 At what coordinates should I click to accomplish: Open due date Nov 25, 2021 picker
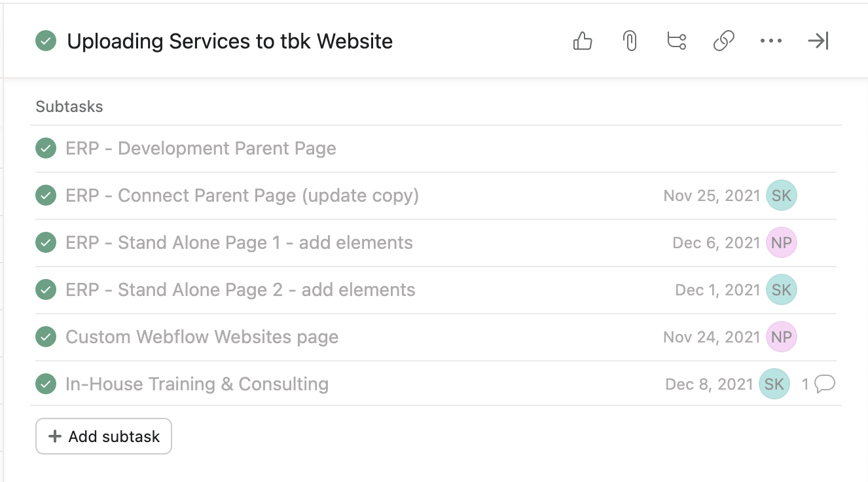[x=712, y=196]
